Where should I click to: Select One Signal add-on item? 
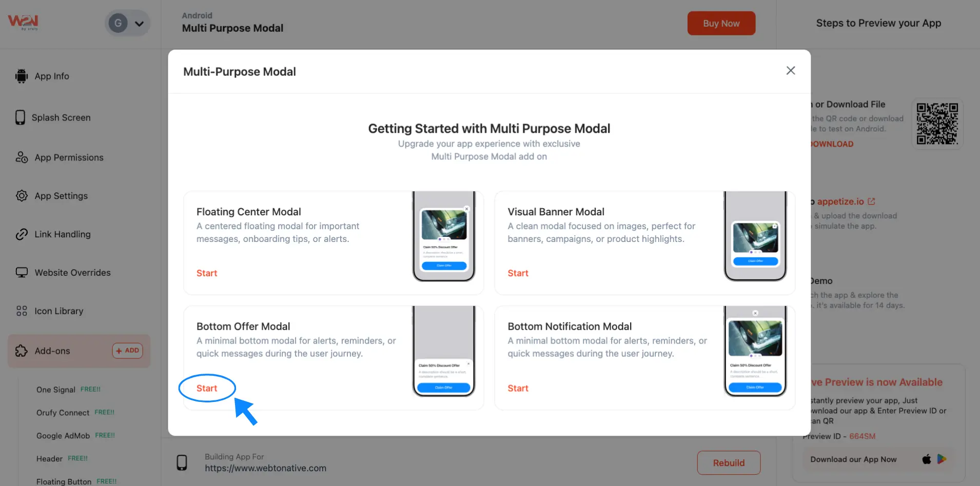56,390
